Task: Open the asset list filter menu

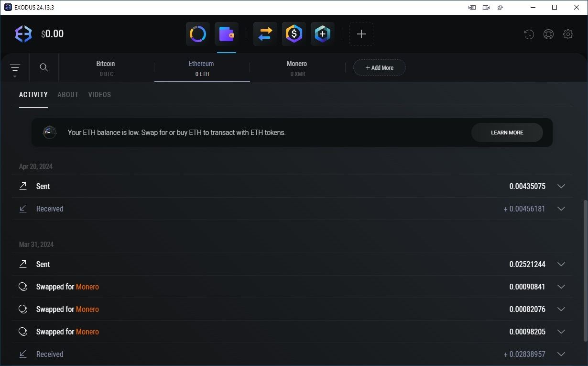Action: pyautogui.click(x=15, y=68)
